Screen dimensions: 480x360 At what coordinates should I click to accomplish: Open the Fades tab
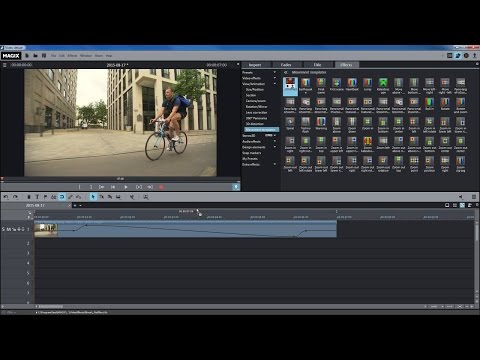point(286,65)
